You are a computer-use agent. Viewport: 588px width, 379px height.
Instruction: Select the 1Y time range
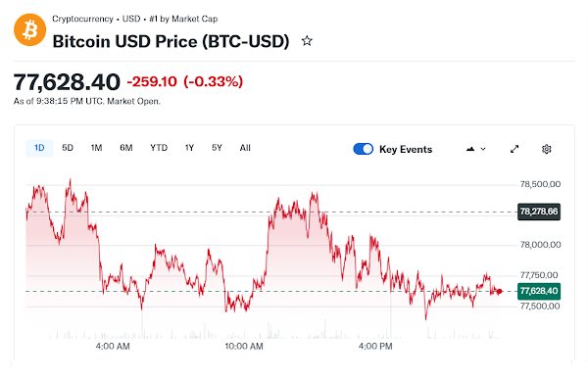pyautogui.click(x=189, y=148)
